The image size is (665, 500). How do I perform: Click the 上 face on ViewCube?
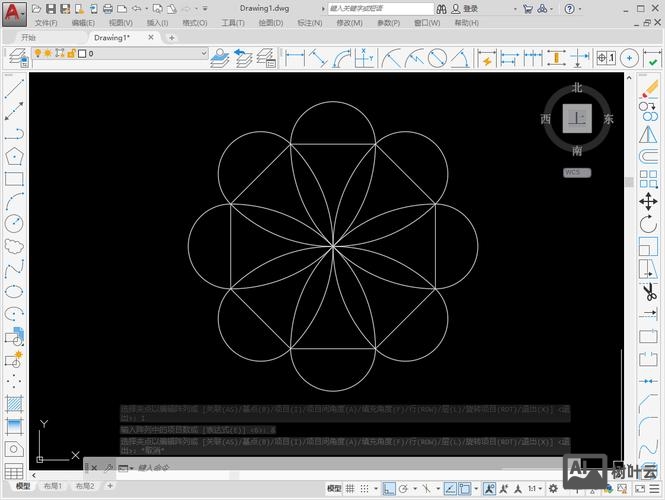pyautogui.click(x=576, y=119)
